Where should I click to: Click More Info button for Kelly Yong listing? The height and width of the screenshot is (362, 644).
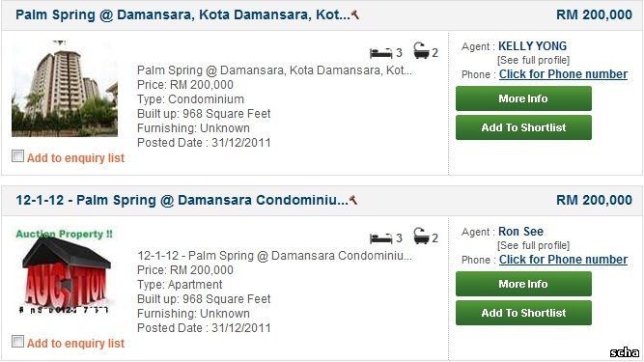click(523, 98)
